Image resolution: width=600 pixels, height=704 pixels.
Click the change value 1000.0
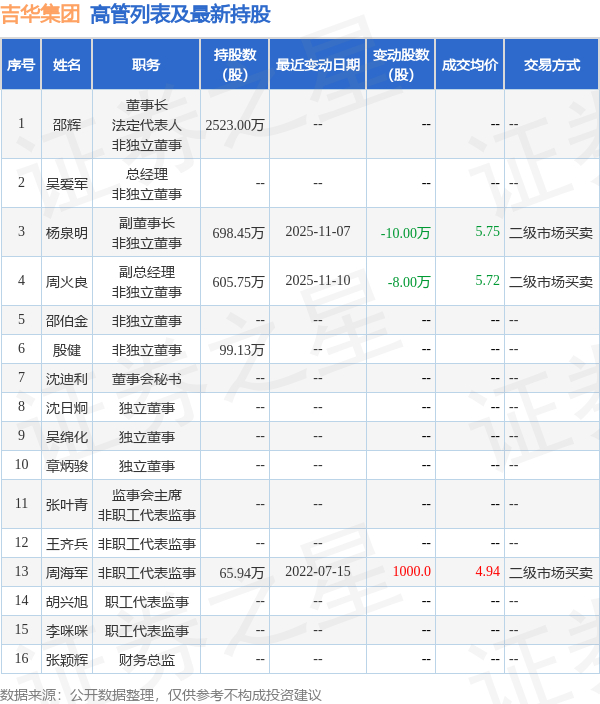(x=412, y=571)
